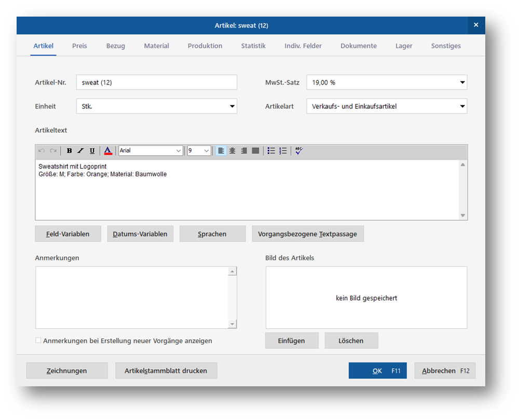
Task: Center-align the article text
Action: (233, 151)
